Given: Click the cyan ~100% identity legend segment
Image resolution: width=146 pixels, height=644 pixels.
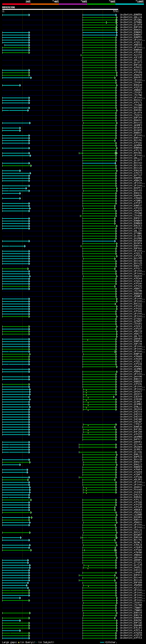Looking at the screenshot, I should click(x=130, y=4).
